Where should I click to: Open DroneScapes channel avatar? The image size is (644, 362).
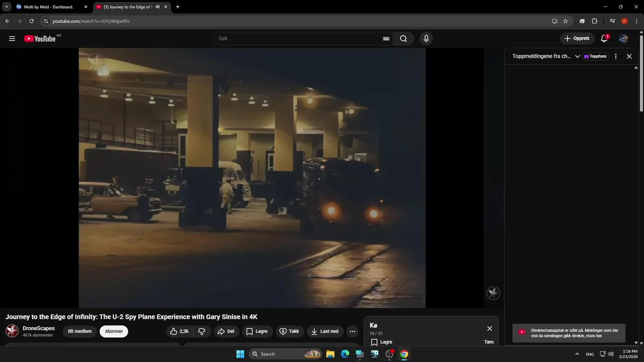click(x=12, y=331)
